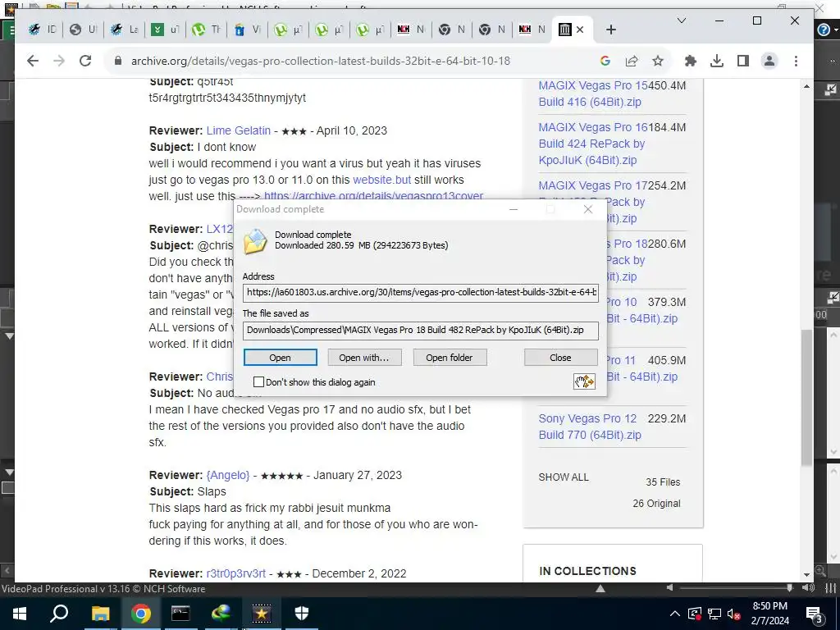The image size is (840, 630).
Task: Open Sony Vegas Pro 12 Build 770 zip link
Action: 589,427
